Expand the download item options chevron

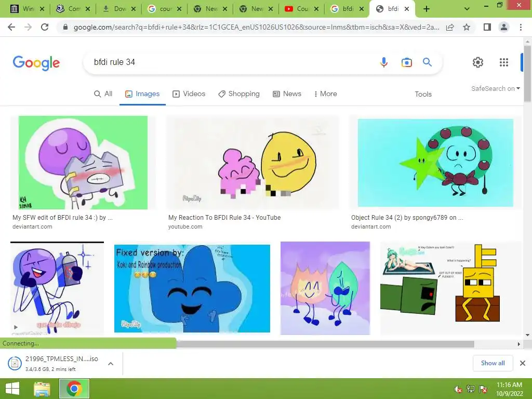coord(111,364)
